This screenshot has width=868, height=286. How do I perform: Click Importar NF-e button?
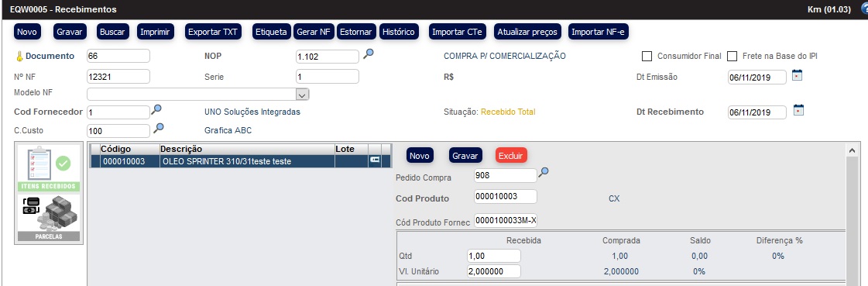[598, 32]
